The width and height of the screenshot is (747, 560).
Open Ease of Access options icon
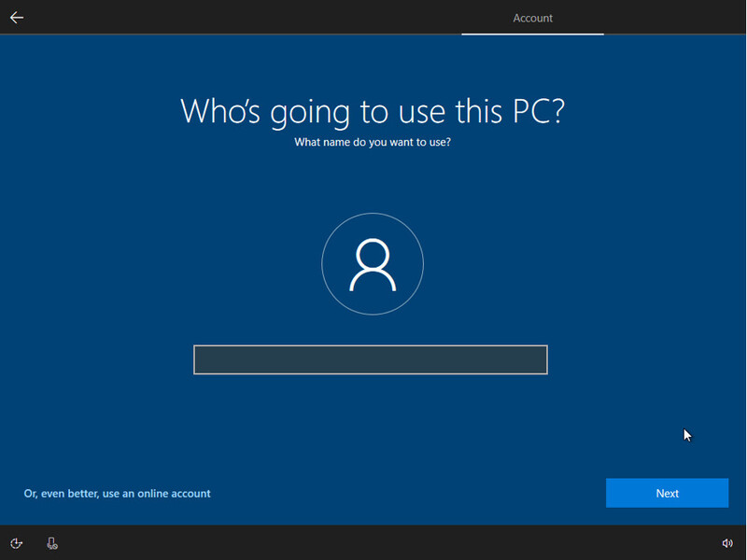(x=16, y=543)
